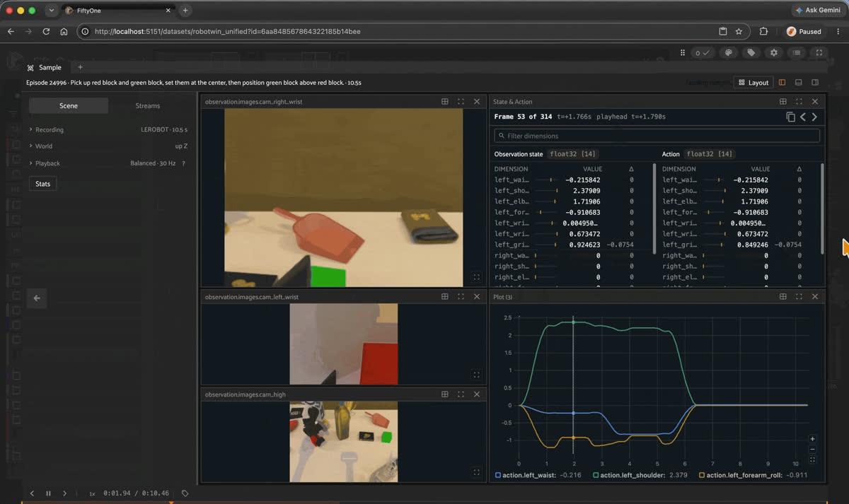
Task: Step to the next frame in playback bar
Action: 64,493
